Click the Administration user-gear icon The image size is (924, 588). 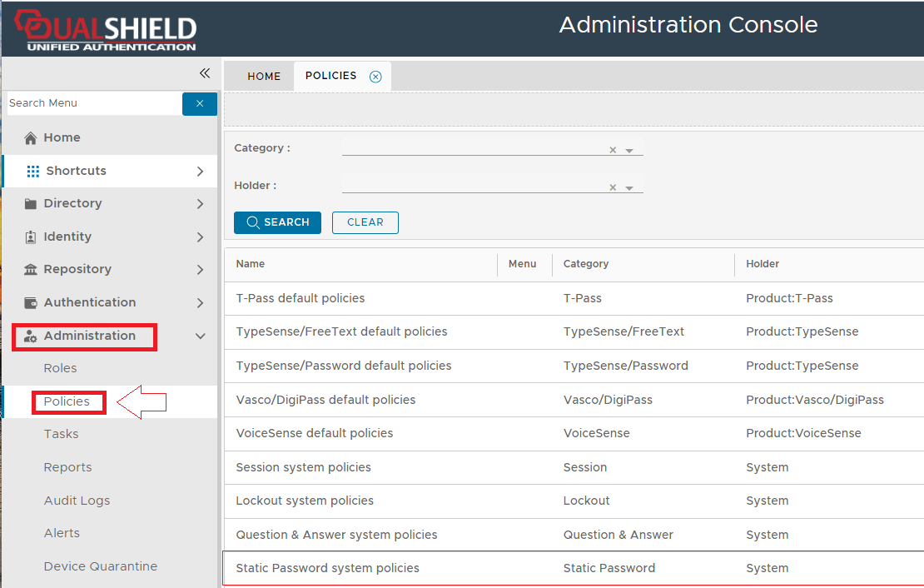coord(31,336)
